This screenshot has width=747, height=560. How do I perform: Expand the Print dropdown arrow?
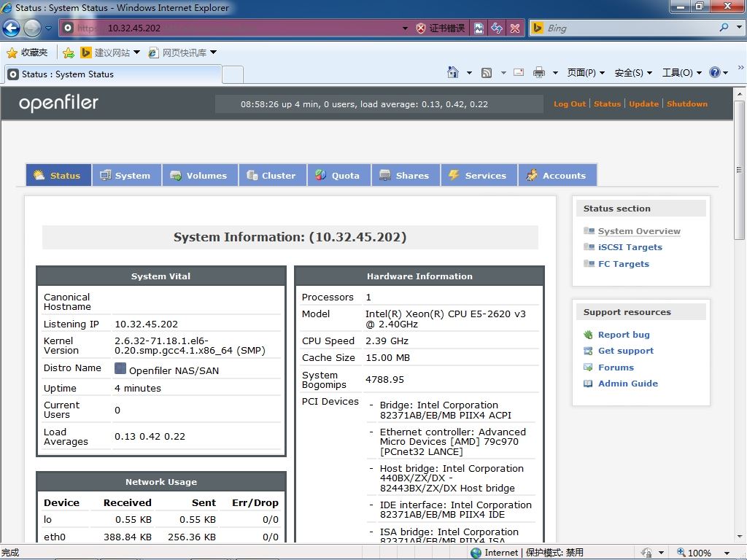tap(555, 73)
